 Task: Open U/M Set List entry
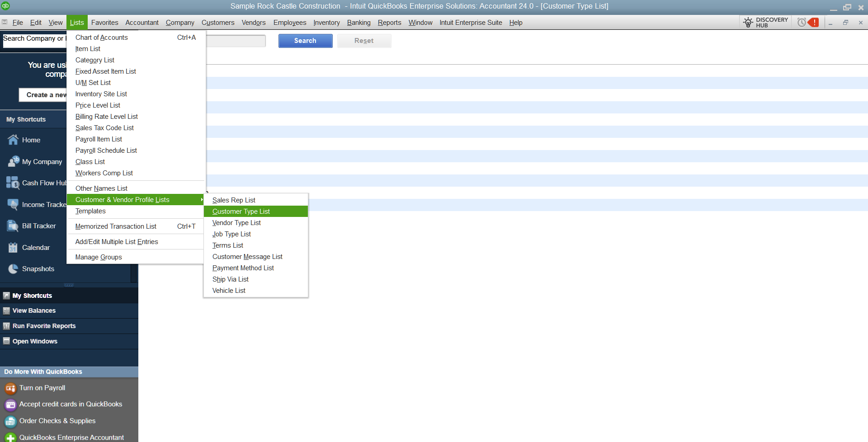pos(136,83)
